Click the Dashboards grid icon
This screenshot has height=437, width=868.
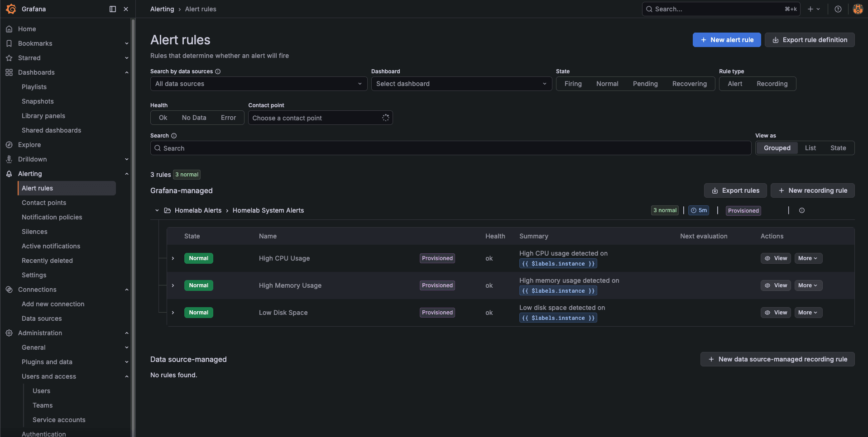[9, 72]
